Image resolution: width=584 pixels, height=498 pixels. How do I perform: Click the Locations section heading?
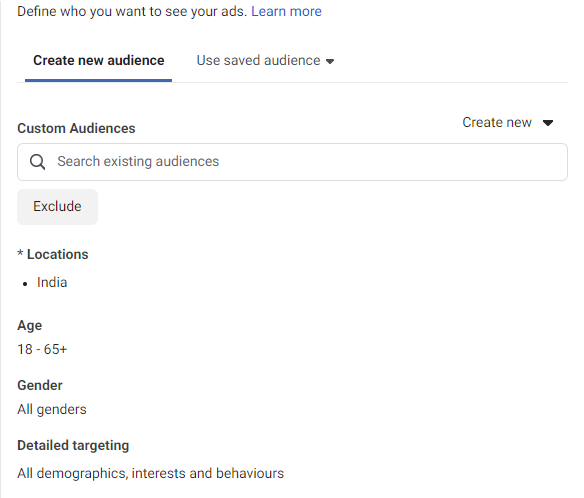(x=58, y=254)
